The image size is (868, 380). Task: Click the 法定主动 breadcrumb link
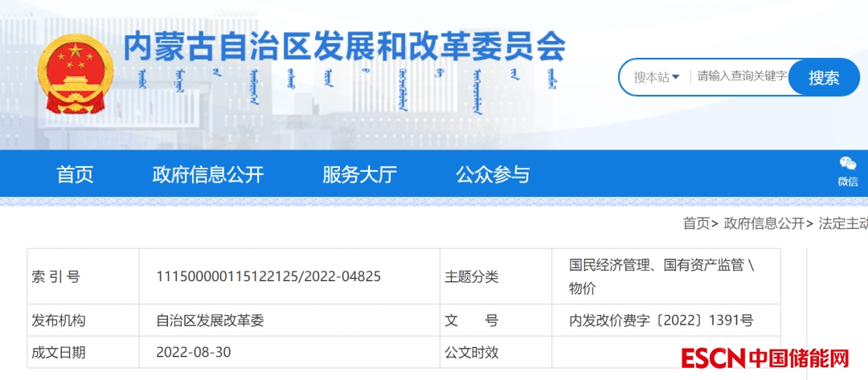point(842,223)
